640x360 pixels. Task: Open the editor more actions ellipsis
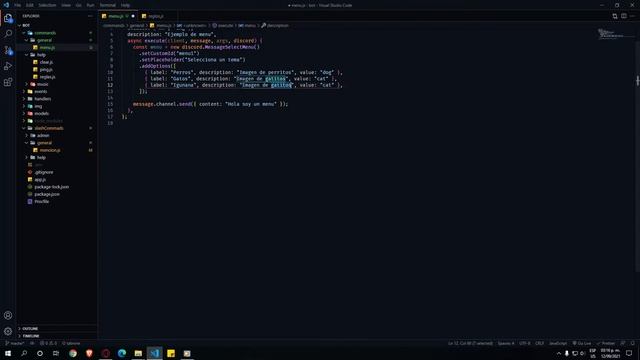pyautogui.click(x=632, y=16)
